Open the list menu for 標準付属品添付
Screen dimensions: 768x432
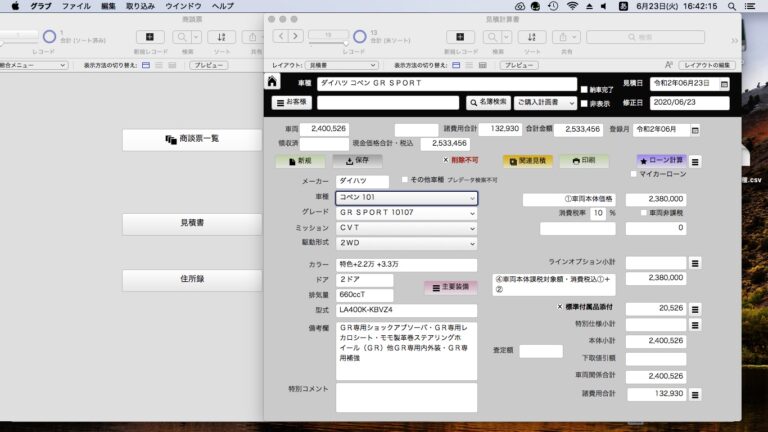tap(695, 310)
